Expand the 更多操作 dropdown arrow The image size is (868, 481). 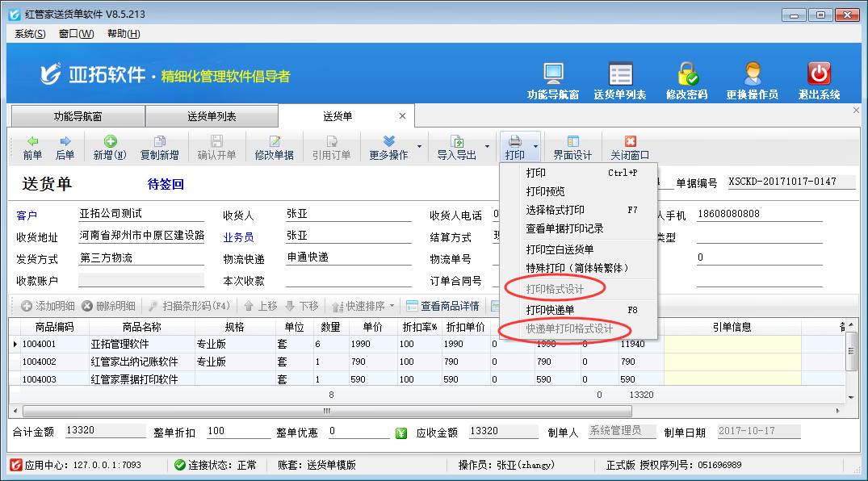[419, 148]
